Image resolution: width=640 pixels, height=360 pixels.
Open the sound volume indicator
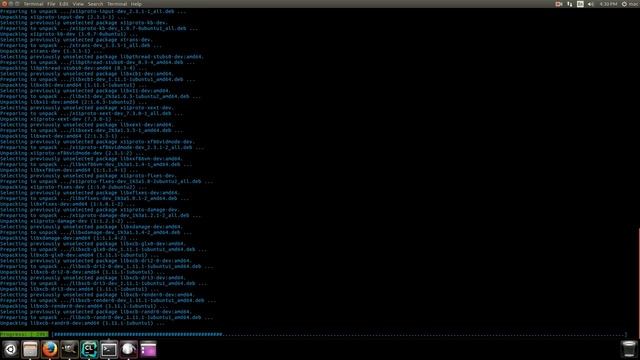click(x=591, y=4)
